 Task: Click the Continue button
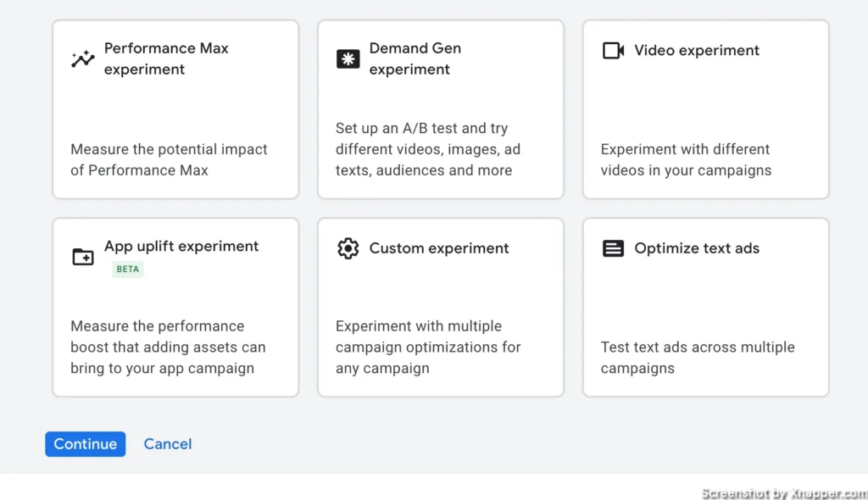click(86, 444)
